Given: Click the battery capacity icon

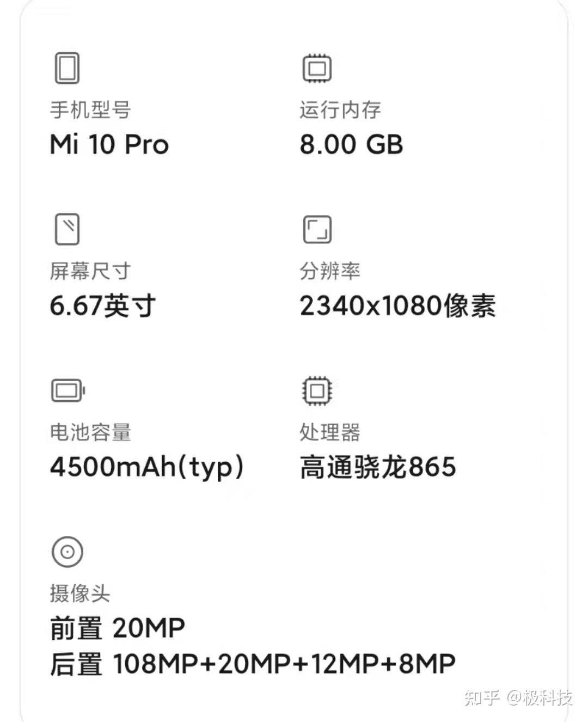Looking at the screenshot, I should point(68,390).
